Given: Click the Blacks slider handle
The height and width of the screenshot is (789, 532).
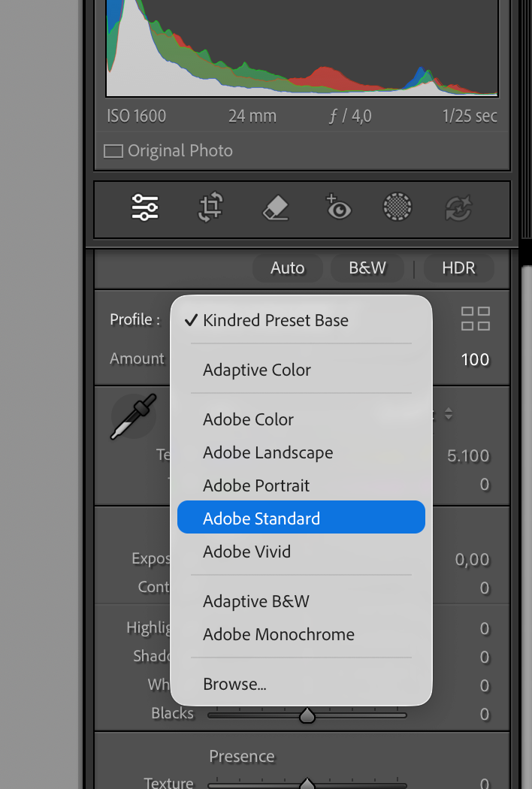Looking at the screenshot, I should pos(307,715).
